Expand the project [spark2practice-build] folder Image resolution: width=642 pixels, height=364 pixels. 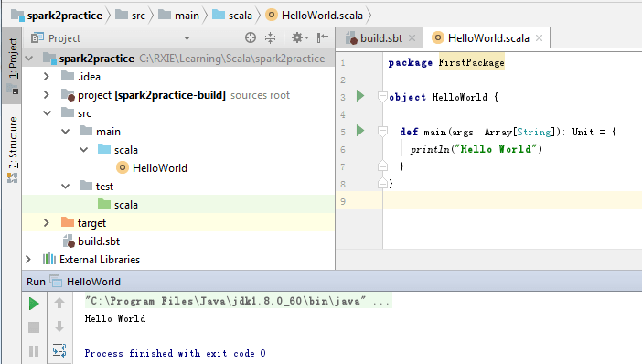coord(47,95)
